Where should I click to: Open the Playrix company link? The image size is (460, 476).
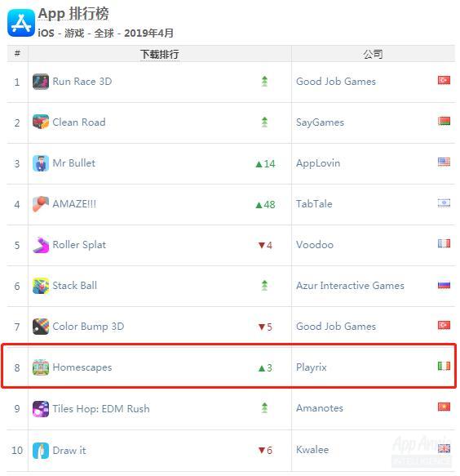(x=311, y=367)
